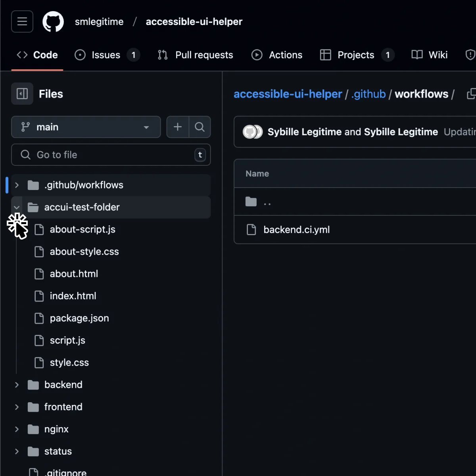Open the hamburger navigation menu
This screenshot has height=476, width=476.
tap(22, 21)
